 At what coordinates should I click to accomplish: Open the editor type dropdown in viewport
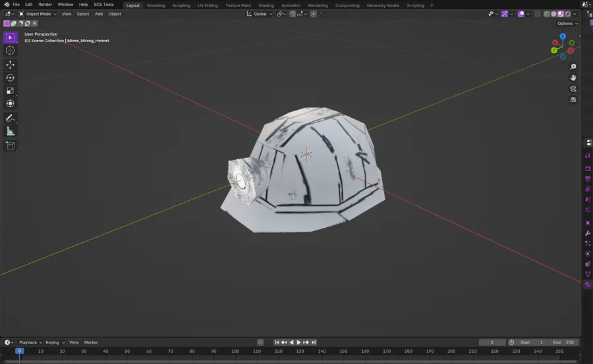click(9, 14)
